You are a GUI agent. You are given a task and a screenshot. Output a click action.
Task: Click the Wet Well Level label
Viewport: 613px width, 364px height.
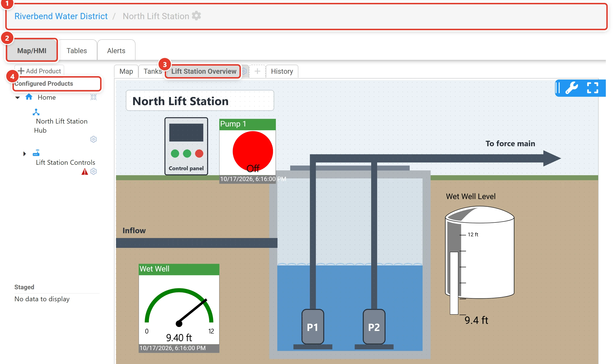471,196
